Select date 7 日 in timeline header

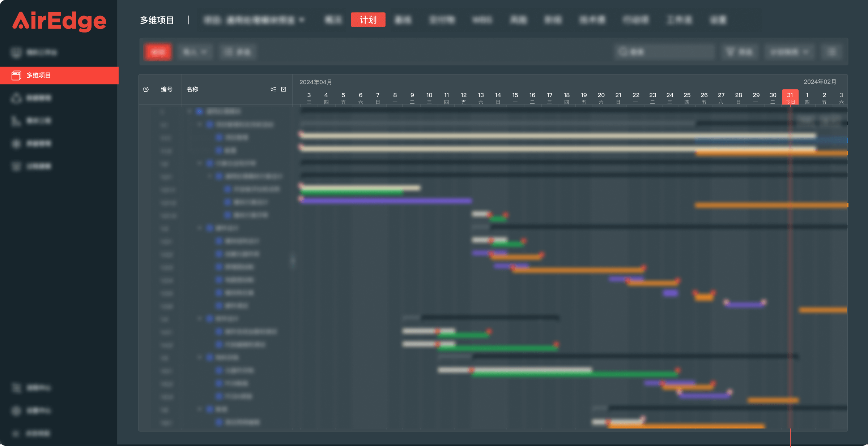[378, 98]
